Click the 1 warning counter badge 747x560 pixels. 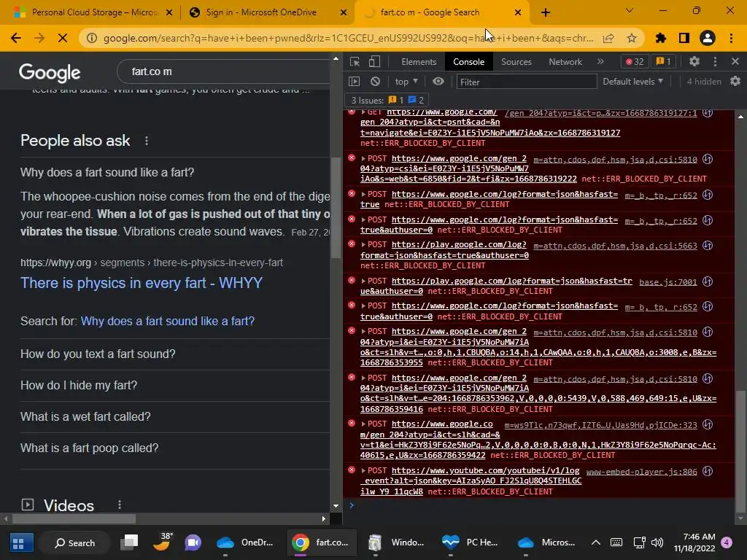tap(664, 61)
